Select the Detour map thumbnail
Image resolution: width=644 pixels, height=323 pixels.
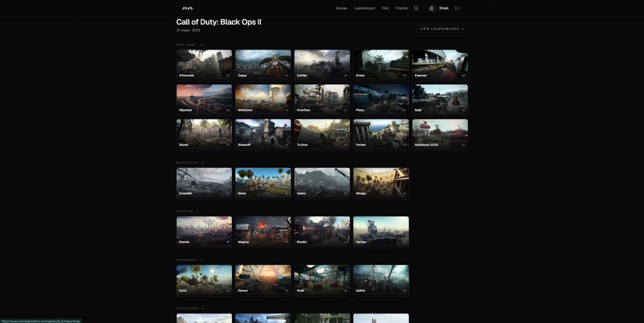pos(264,280)
